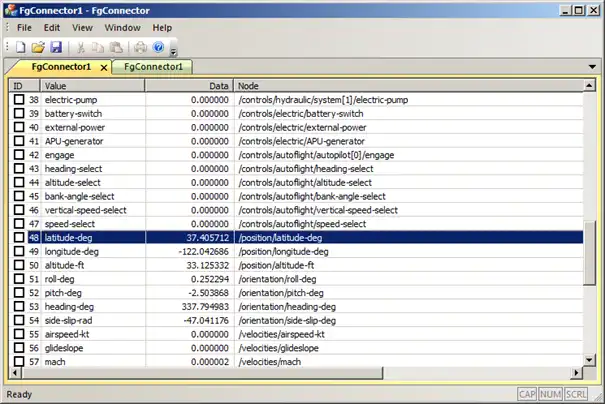Click the Print toolbar icon
The width and height of the screenshot is (605, 404).
pos(140,47)
